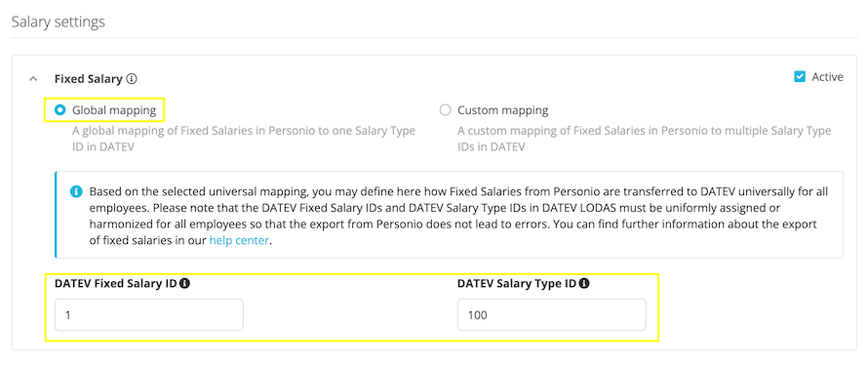Screen dimensions: 868x366
Task: Select the Custom mapping radio button
Action: coord(445,110)
